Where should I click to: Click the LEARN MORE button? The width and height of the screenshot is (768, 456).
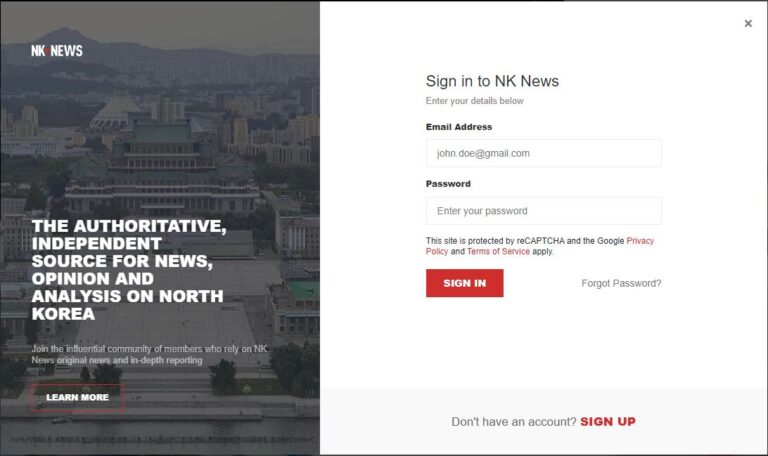[x=77, y=397]
